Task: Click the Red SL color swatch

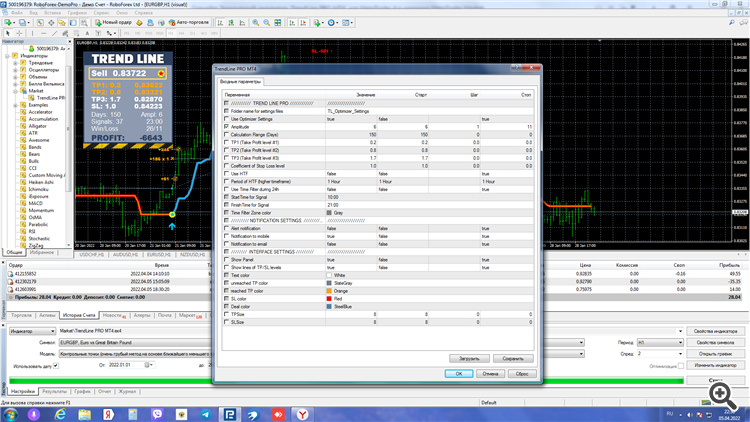Action: [329, 299]
